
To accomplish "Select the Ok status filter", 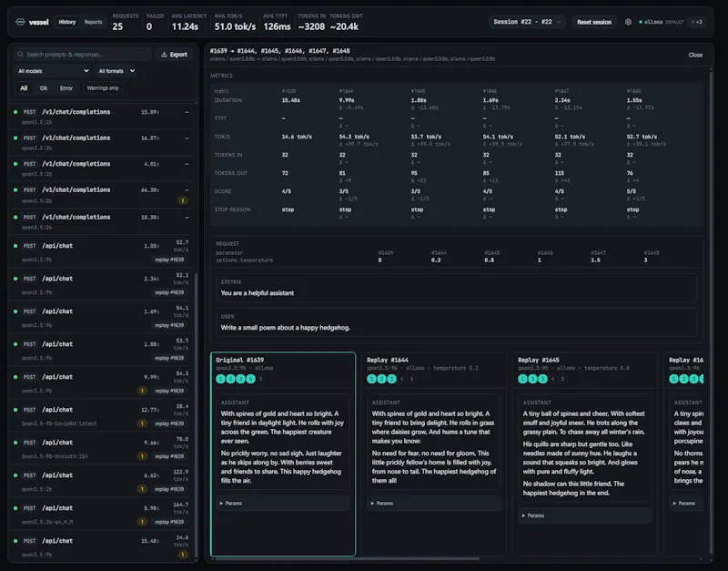I will (44, 88).
